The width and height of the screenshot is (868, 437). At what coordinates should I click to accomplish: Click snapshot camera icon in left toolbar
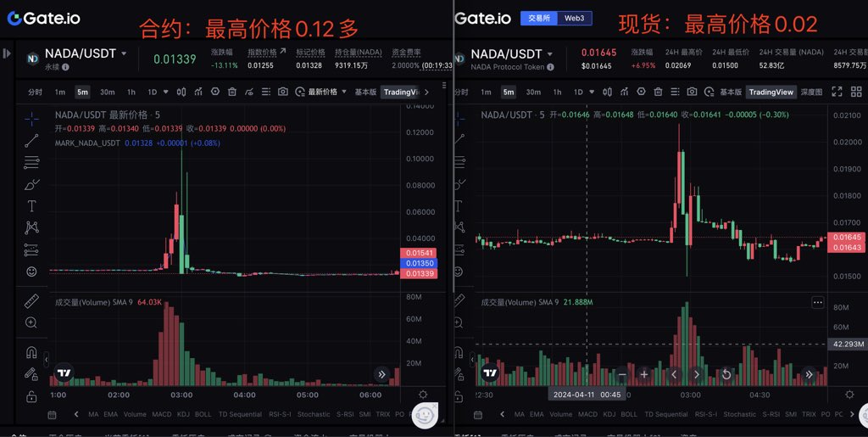tap(283, 92)
